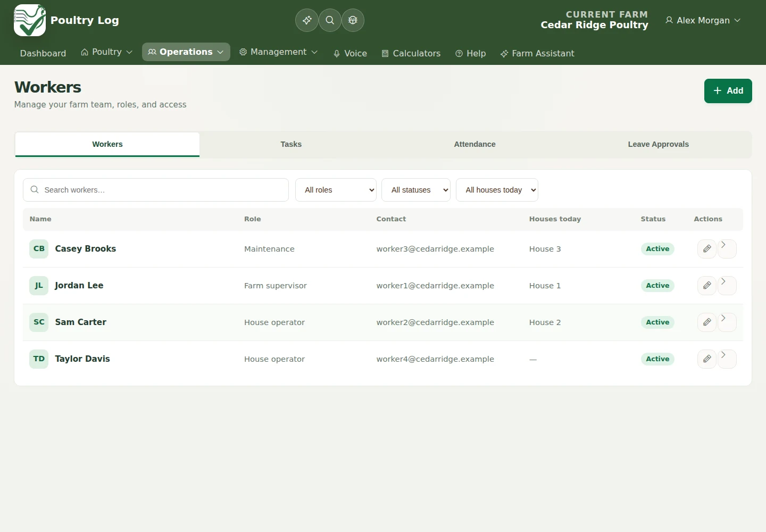This screenshot has width=766, height=532.
Task: Open the Alex Morgan user menu
Action: pyautogui.click(x=703, y=20)
